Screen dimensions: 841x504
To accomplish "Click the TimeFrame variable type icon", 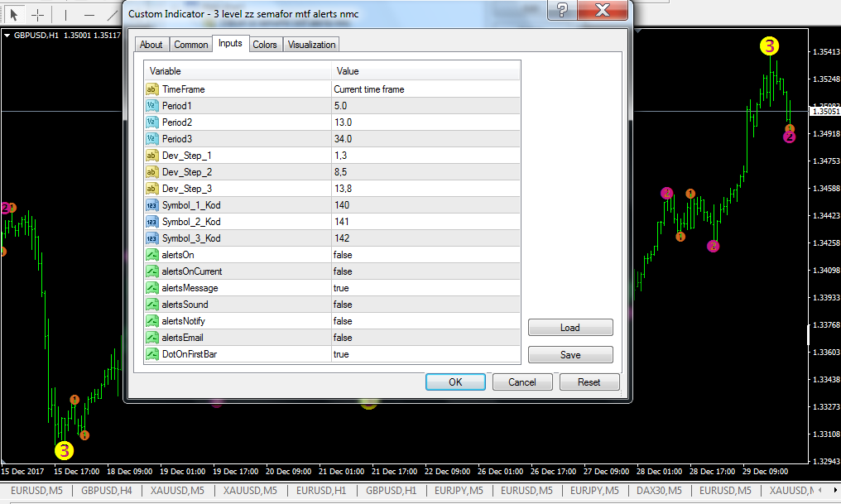I will pyautogui.click(x=151, y=89).
